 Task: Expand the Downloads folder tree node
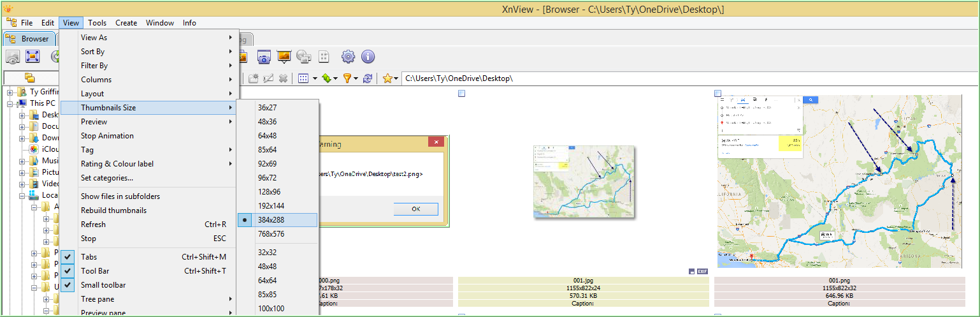tap(22, 138)
